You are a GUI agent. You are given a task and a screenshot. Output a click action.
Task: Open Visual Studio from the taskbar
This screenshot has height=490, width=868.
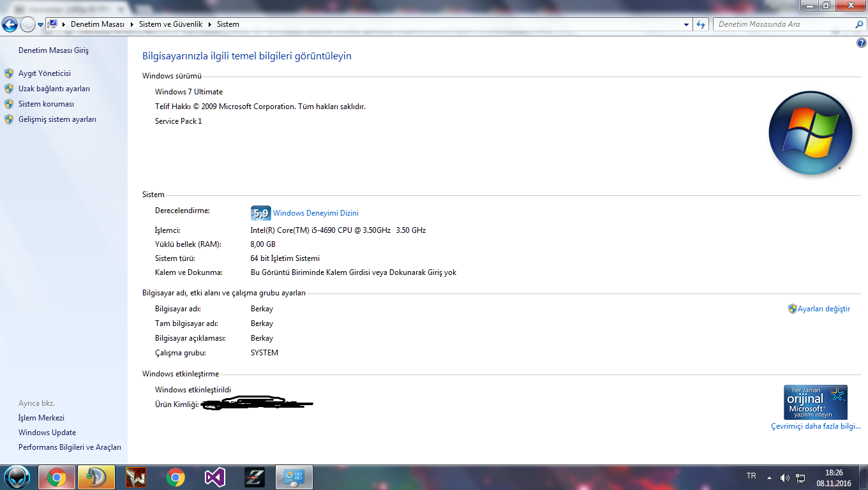pyautogui.click(x=215, y=477)
